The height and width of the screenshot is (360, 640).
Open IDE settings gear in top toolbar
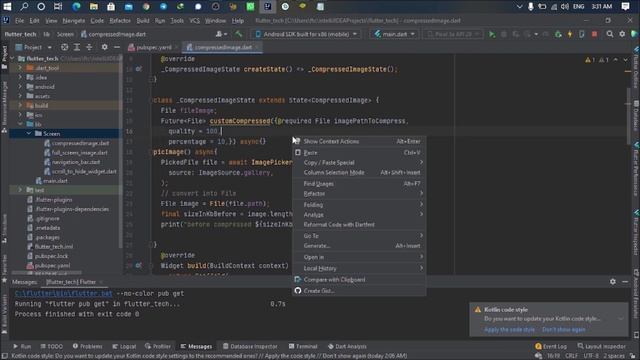tap(622, 34)
